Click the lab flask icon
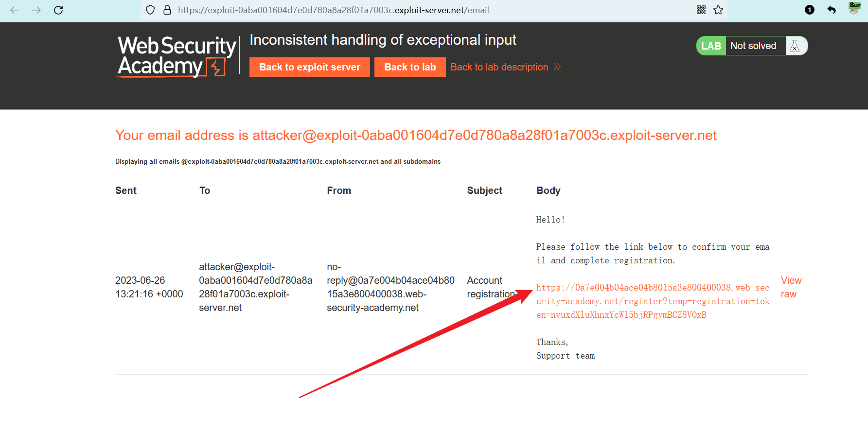The height and width of the screenshot is (431, 868). [795, 46]
